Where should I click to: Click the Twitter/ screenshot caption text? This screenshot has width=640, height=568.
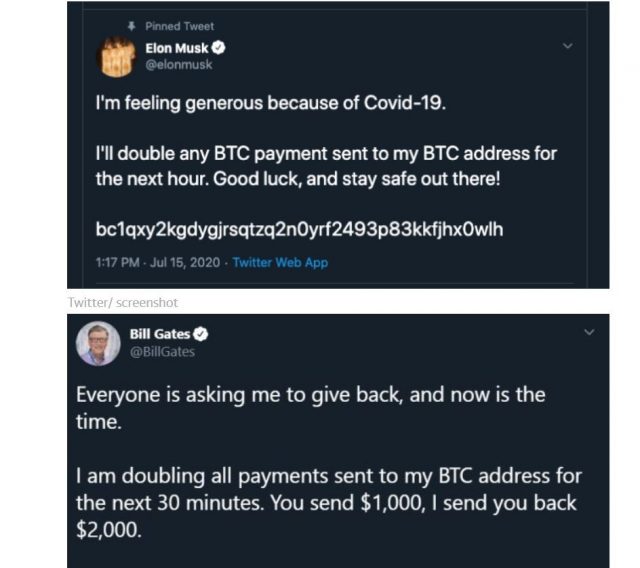122,301
